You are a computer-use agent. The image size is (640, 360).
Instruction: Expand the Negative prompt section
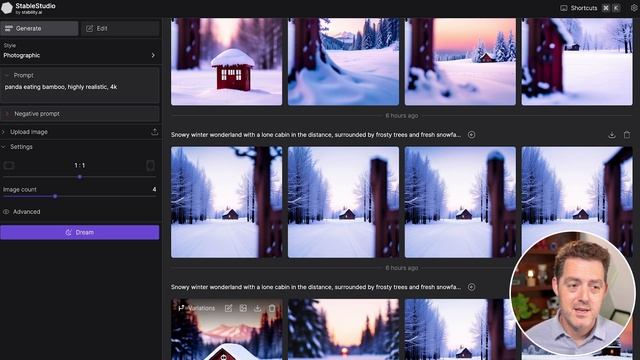click(x=80, y=114)
